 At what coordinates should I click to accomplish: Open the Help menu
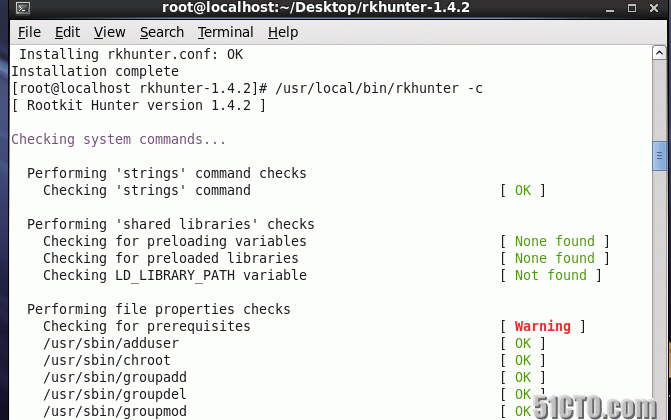[x=283, y=32]
